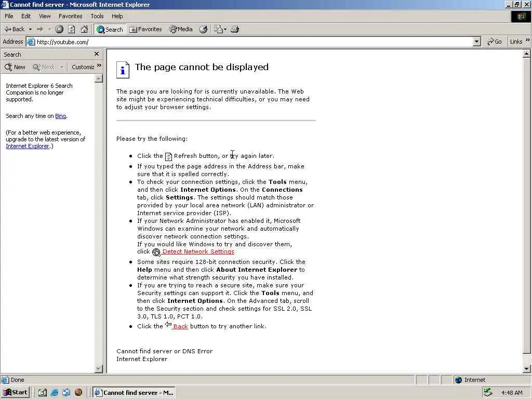Click the Done status bar text
This screenshot has width=532, height=399.
17,380
